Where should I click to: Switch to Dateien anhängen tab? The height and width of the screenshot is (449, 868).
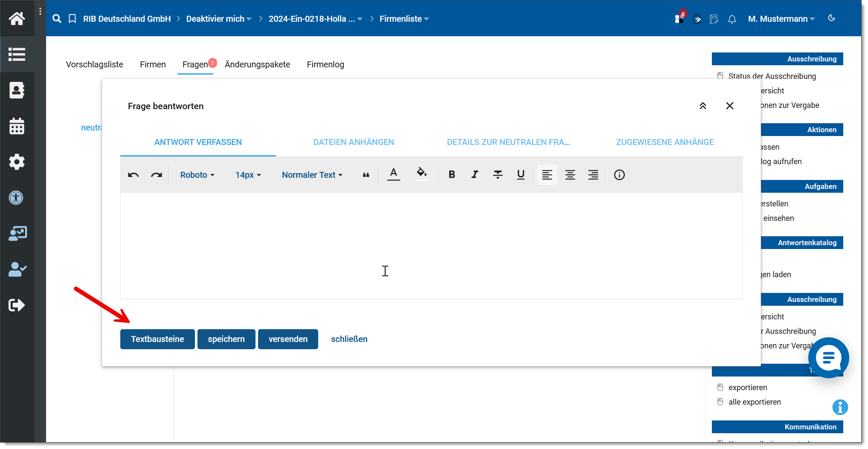354,142
